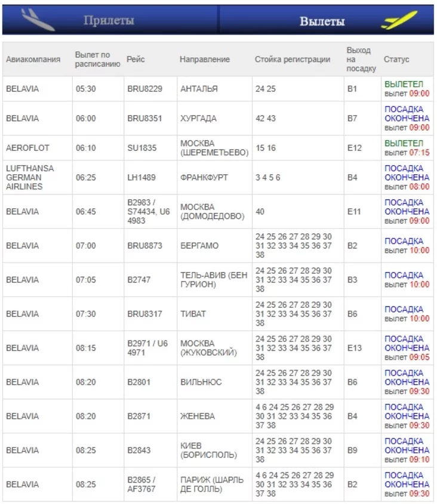Screen dimensions: 437x504
Task: Click the Авиакомпания column header
Action: 33,59
